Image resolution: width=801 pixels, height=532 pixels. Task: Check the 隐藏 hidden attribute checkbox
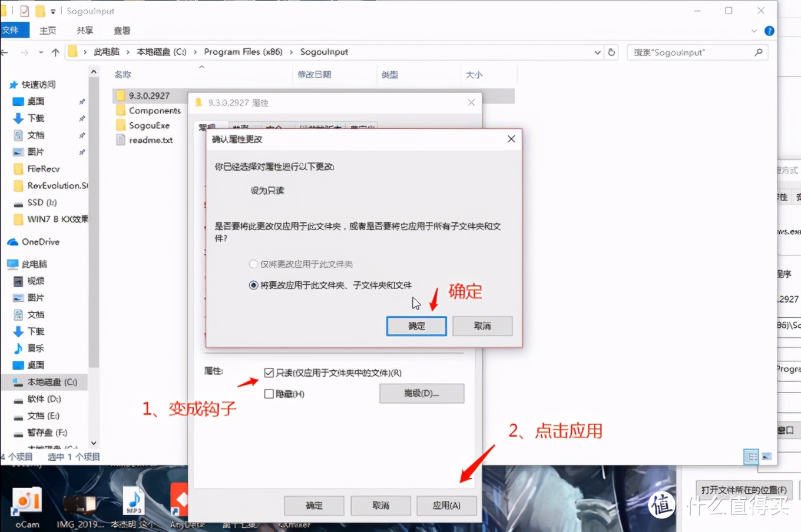[x=270, y=394]
